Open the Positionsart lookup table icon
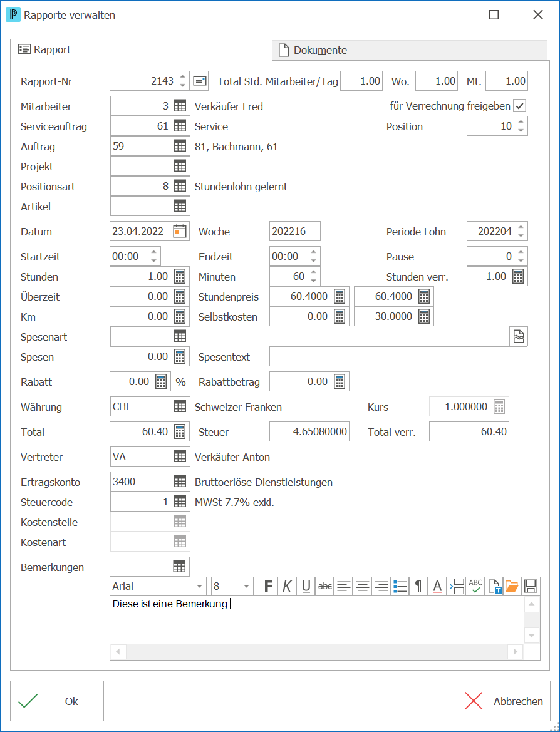The image size is (560, 732). click(179, 186)
